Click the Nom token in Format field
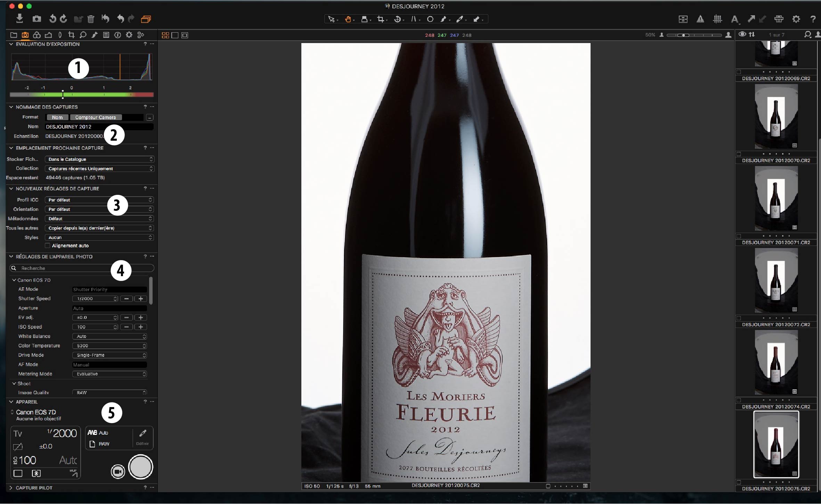821x504 pixels. click(x=57, y=117)
